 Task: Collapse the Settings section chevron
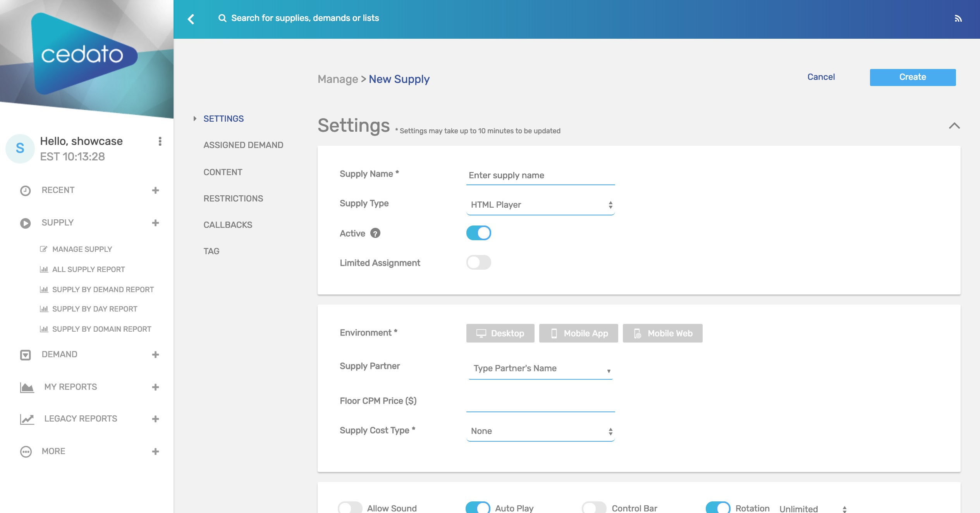point(954,126)
